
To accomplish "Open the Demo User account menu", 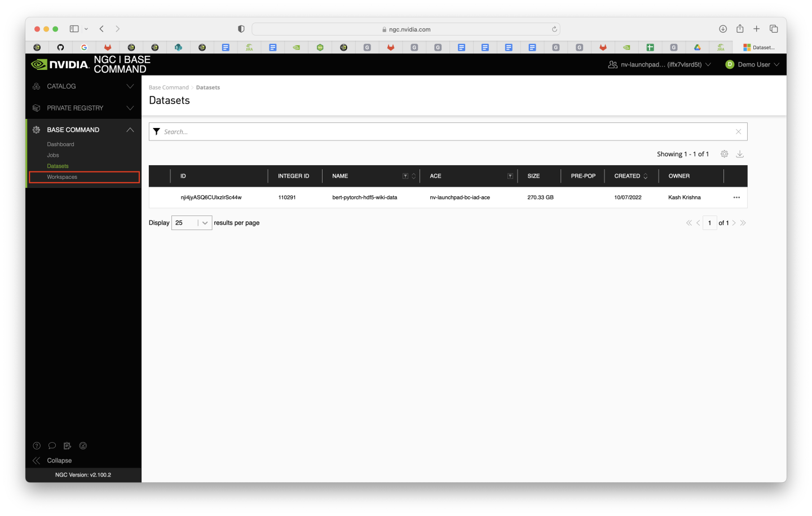I will coord(752,64).
